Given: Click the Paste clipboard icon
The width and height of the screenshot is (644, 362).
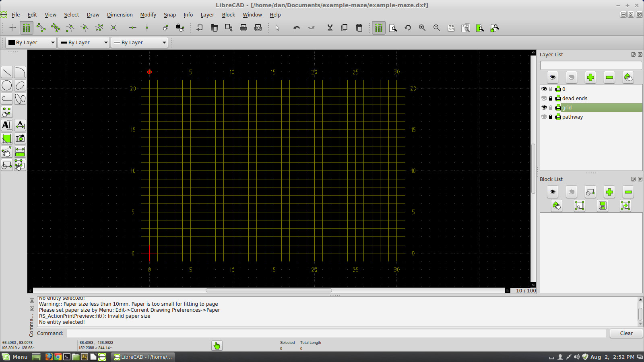Looking at the screenshot, I should [x=359, y=28].
